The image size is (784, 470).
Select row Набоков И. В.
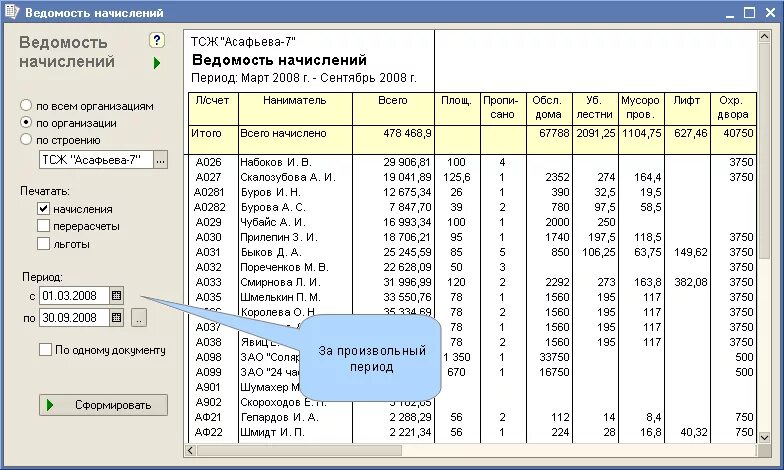point(472,162)
